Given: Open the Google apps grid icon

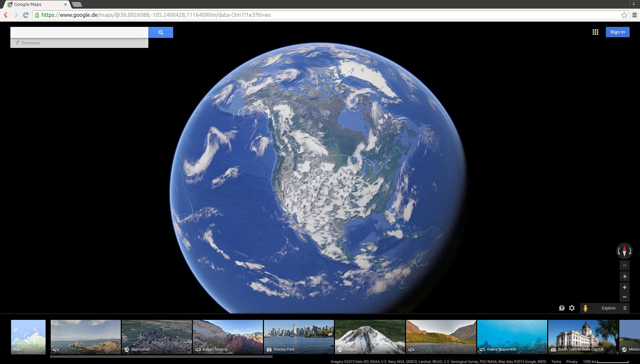Looking at the screenshot, I should [595, 32].
